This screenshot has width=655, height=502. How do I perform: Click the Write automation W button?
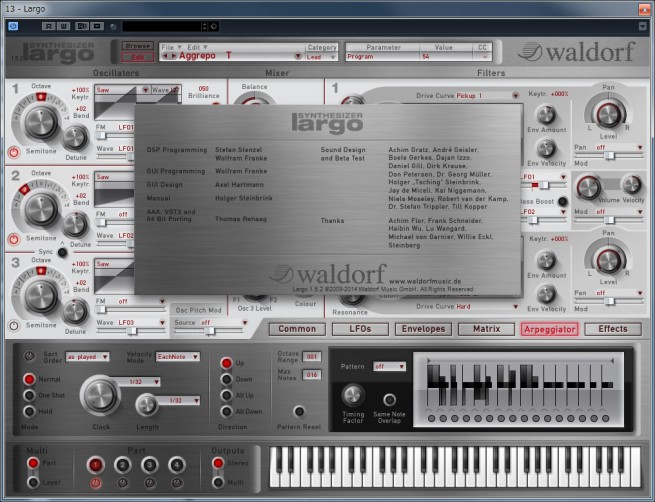[63, 26]
